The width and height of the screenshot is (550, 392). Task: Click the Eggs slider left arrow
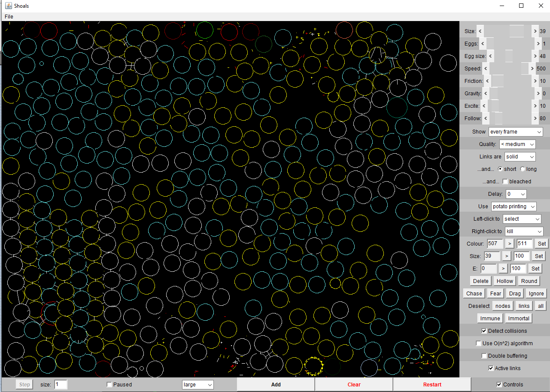click(x=483, y=44)
